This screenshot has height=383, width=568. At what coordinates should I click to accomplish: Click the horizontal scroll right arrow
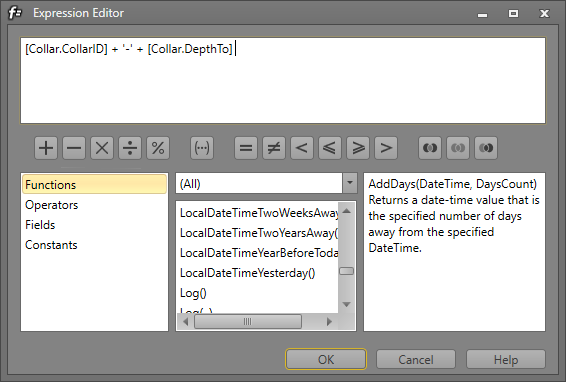pos(329,321)
